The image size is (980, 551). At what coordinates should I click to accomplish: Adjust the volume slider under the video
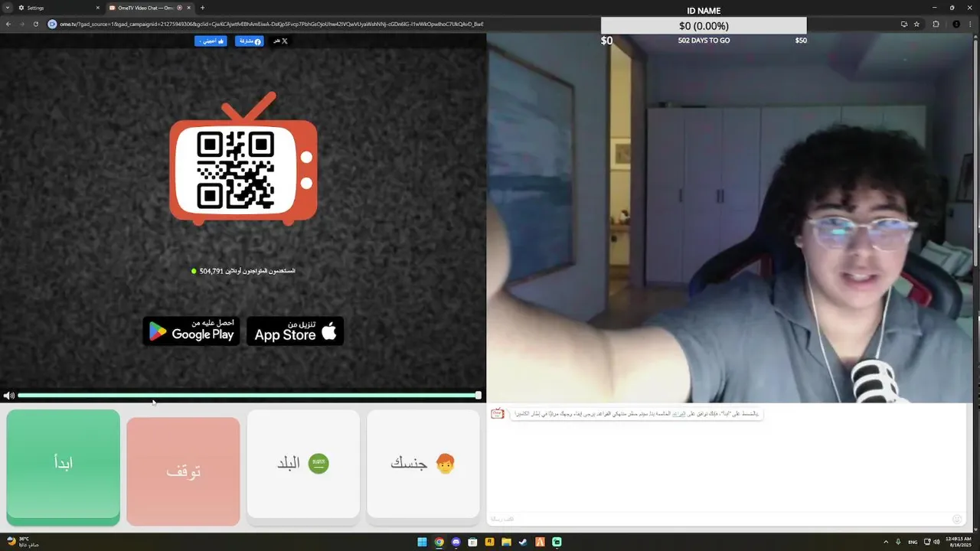pyautogui.click(x=249, y=396)
